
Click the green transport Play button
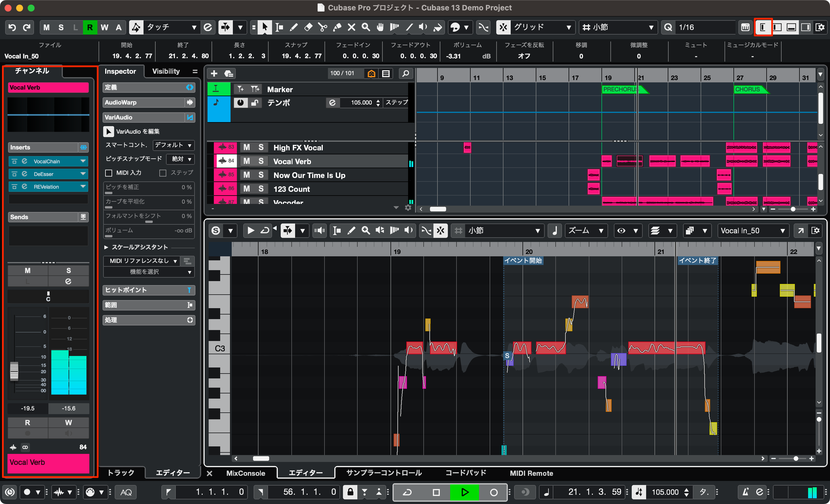click(465, 492)
